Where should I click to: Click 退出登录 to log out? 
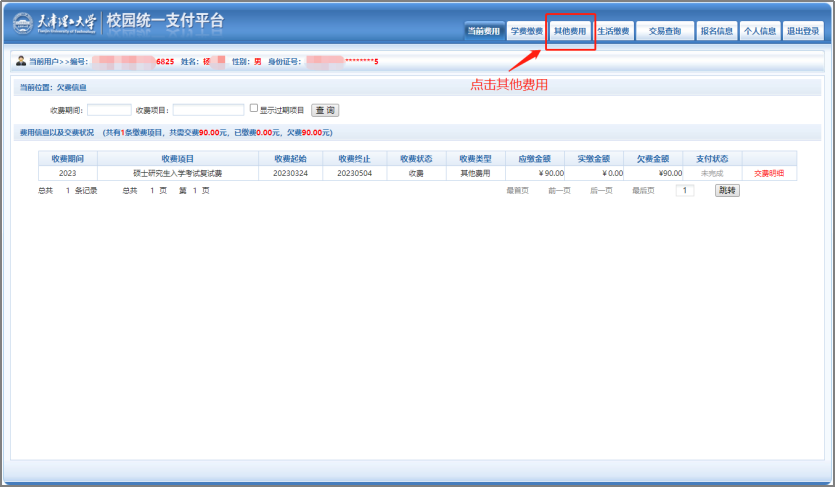click(803, 31)
